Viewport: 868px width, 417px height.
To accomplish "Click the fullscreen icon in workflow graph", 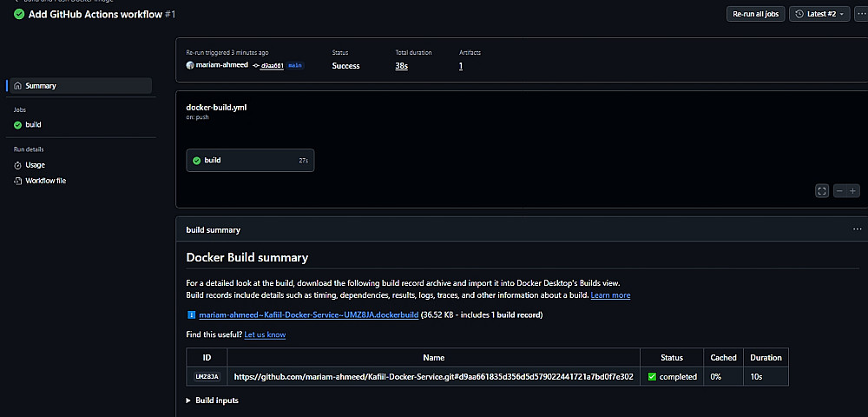I will [822, 191].
